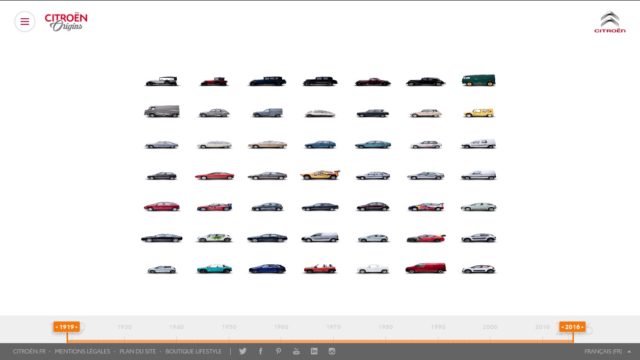Click the 2000 mark on the timeline
The height and width of the screenshot is (360, 640).
[x=490, y=327]
